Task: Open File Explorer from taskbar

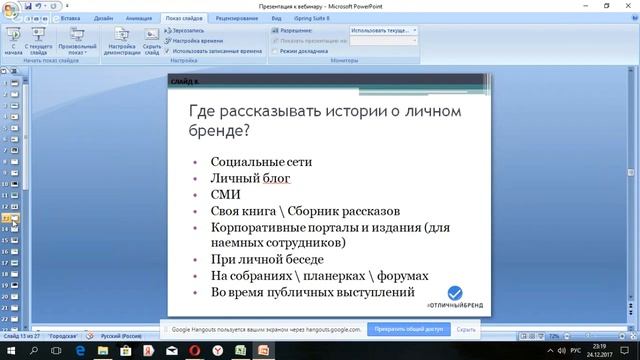Action: (103, 351)
